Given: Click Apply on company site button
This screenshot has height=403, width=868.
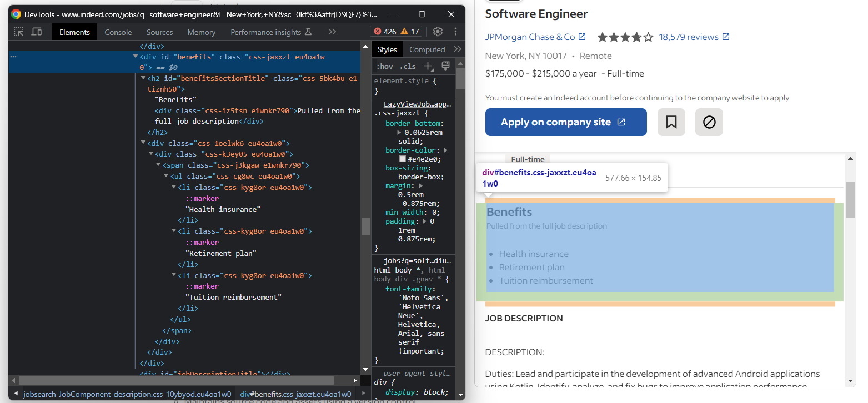Looking at the screenshot, I should pyautogui.click(x=565, y=122).
